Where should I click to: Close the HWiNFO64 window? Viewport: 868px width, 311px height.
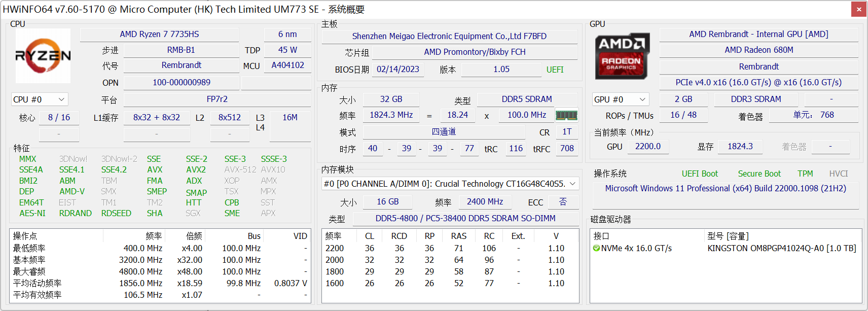point(859,9)
